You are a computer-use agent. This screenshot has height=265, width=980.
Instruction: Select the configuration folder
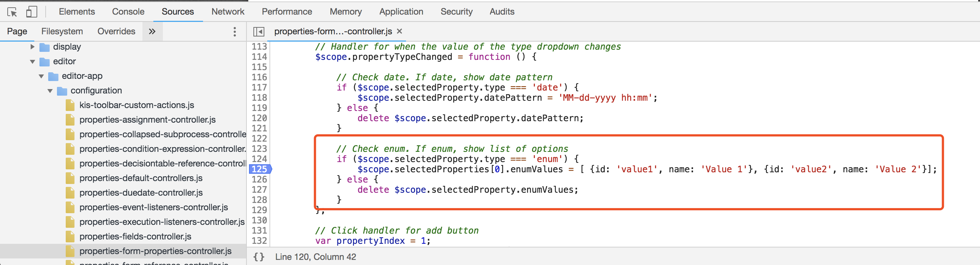[96, 91]
